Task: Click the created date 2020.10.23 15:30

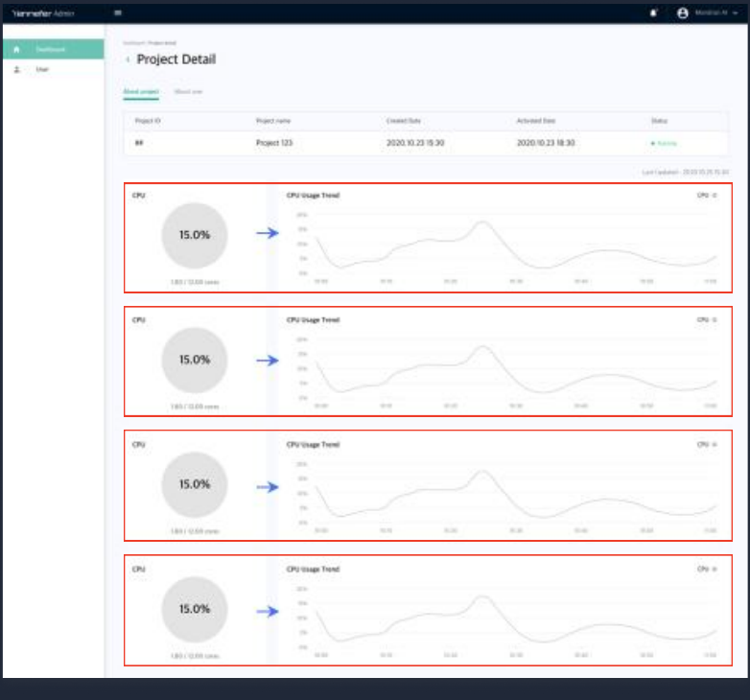Action: (415, 143)
